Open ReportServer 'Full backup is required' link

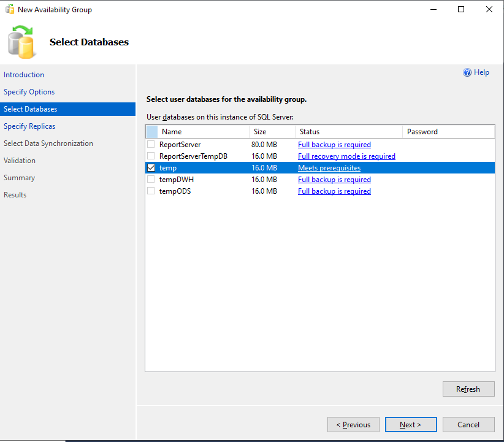pyautogui.click(x=334, y=145)
